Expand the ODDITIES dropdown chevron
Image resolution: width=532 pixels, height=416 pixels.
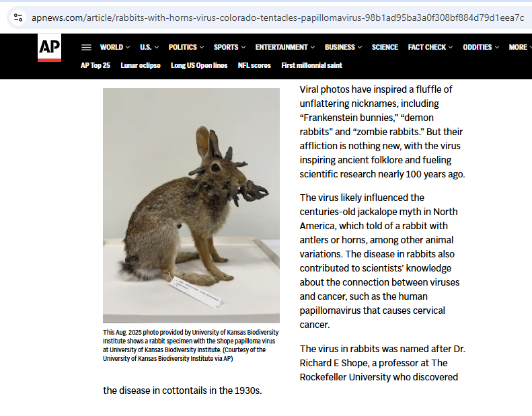(x=497, y=48)
